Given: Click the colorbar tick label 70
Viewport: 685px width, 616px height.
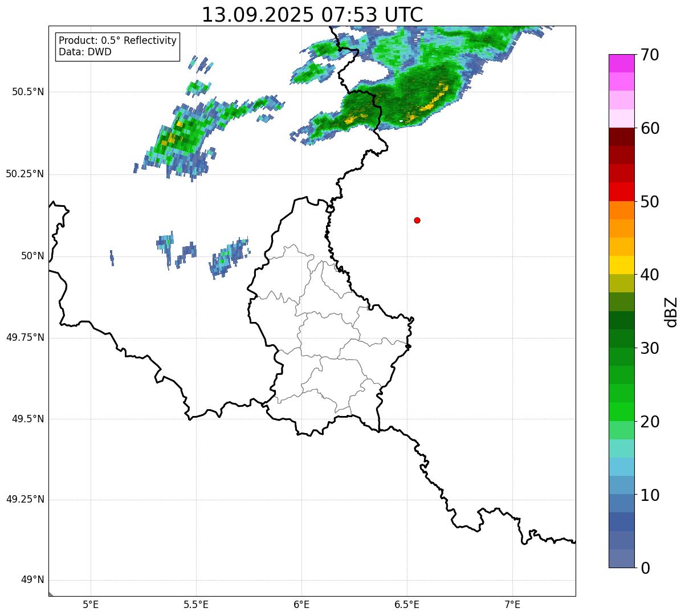Looking at the screenshot, I should coord(650,55).
